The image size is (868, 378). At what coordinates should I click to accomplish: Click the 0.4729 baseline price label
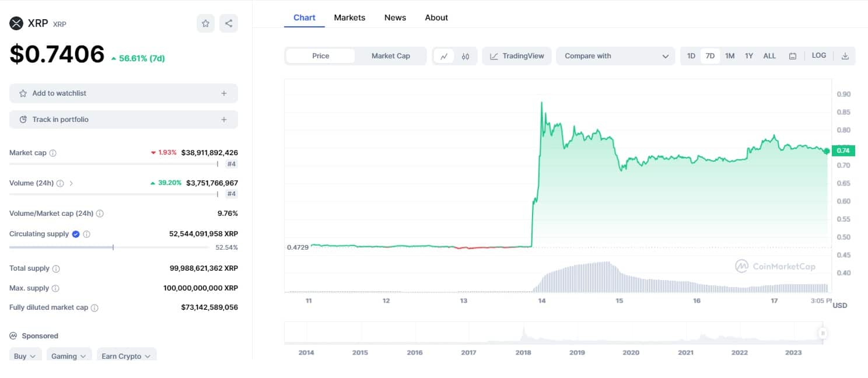coord(297,247)
